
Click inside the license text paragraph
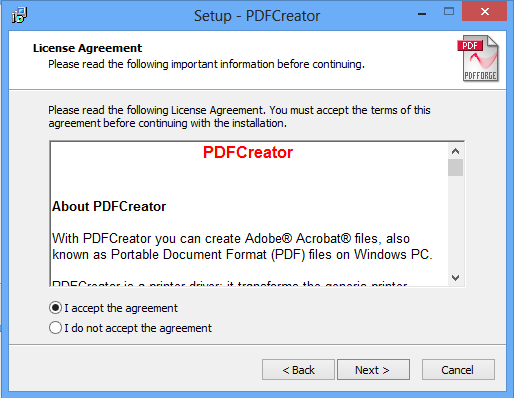pyautogui.click(x=242, y=247)
